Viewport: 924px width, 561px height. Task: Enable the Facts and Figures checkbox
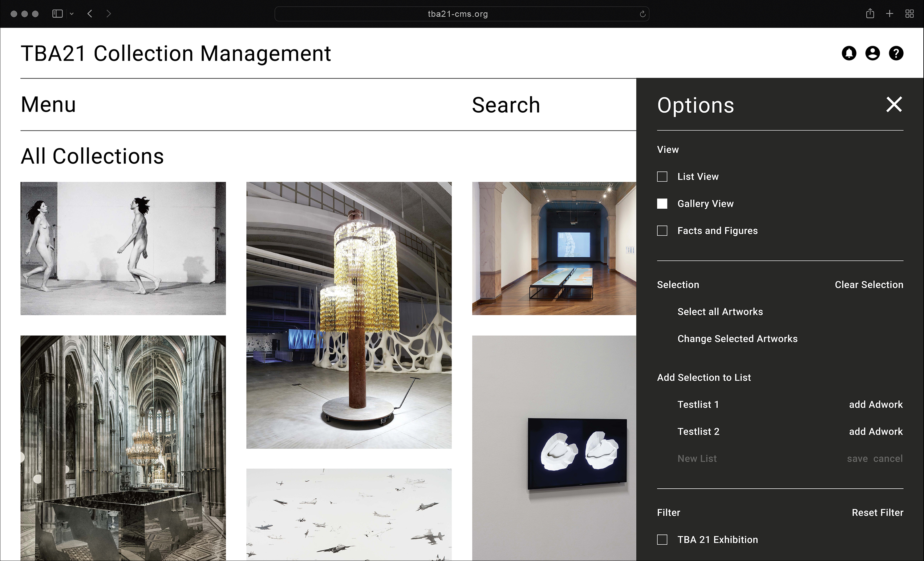point(662,230)
